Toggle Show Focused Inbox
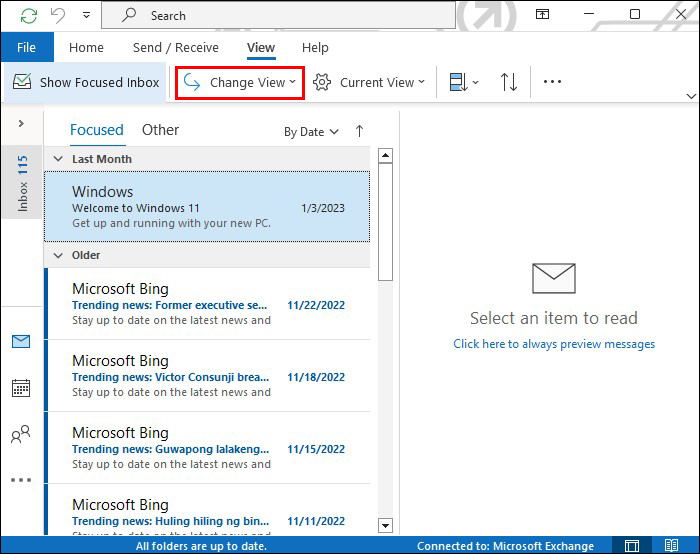The image size is (700, 554). point(85,82)
